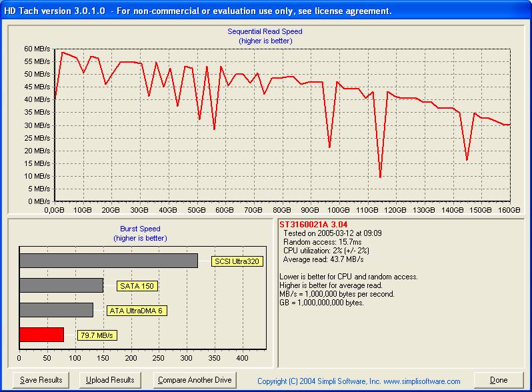Click the Upload Results button
Viewport: 532px width, 392px height.
110,380
